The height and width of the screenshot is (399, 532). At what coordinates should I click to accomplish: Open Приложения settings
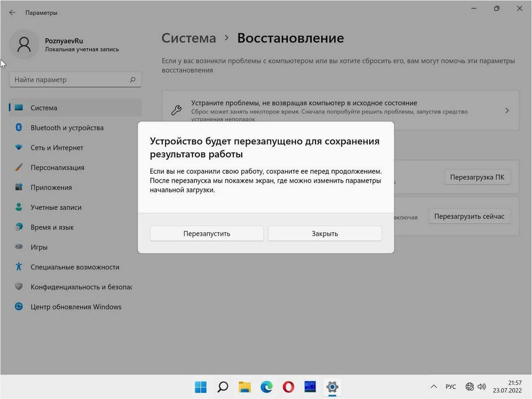tap(75, 188)
